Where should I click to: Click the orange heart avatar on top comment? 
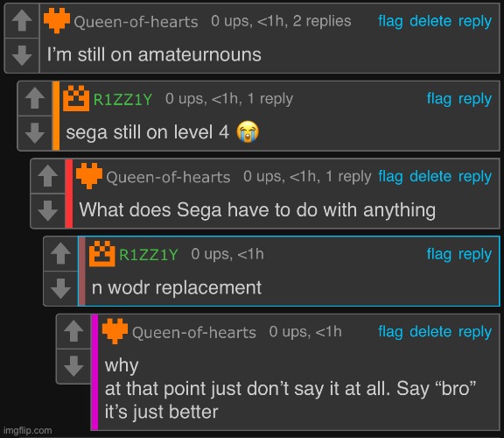[x=57, y=21]
